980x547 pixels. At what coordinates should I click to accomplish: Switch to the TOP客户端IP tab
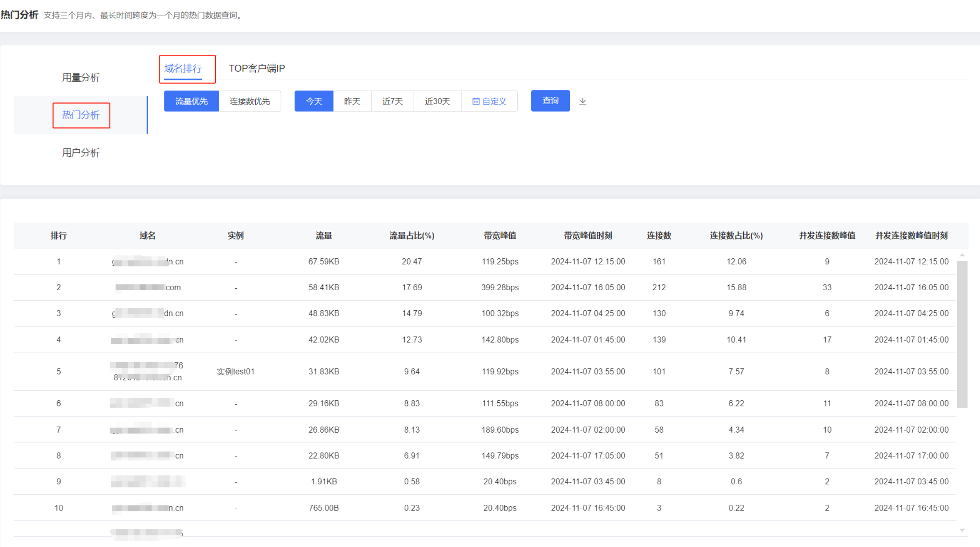point(257,68)
